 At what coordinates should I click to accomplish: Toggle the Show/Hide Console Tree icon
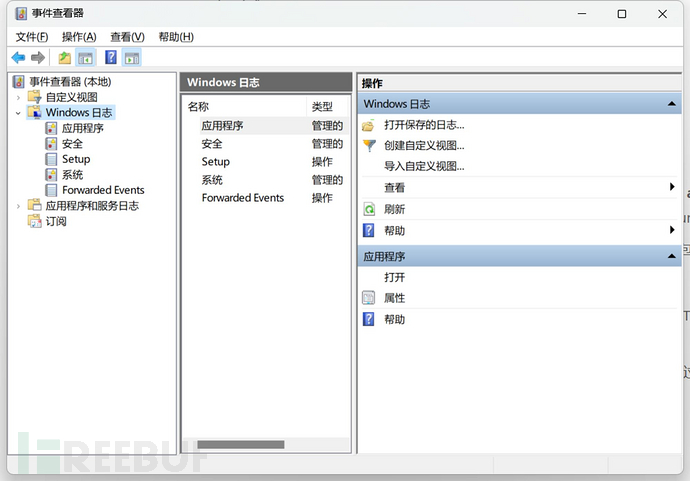tap(85, 58)
